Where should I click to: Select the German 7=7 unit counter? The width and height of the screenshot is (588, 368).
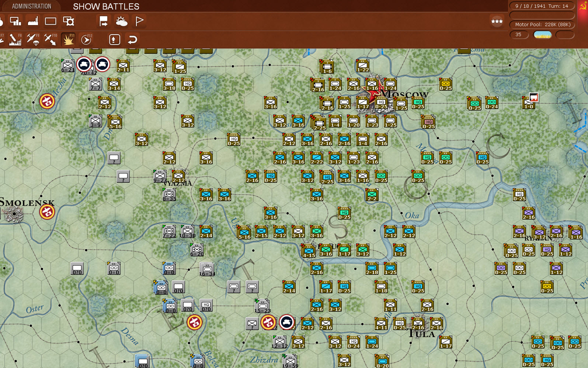(95, 84)
